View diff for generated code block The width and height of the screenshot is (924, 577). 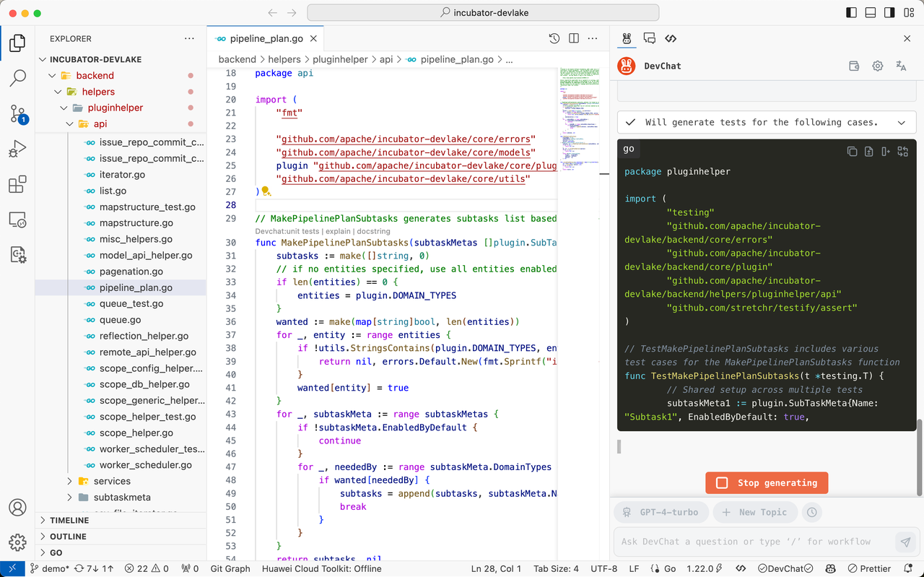point(868,151)
